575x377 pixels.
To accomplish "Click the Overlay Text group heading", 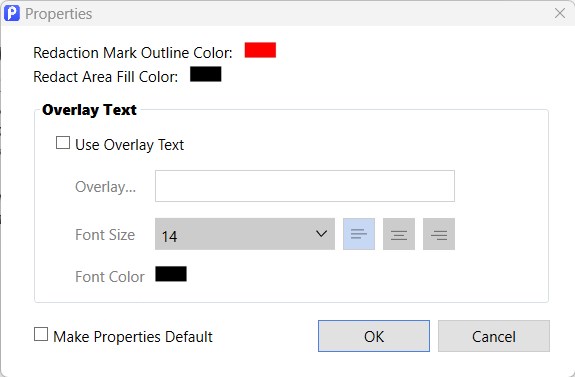I will tap(89, 110).
